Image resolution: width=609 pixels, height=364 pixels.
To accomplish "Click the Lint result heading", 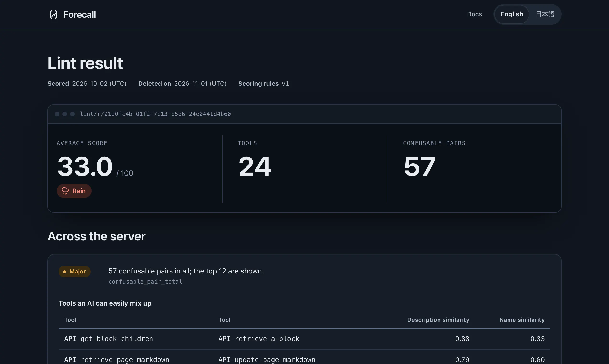I will 85,63.
